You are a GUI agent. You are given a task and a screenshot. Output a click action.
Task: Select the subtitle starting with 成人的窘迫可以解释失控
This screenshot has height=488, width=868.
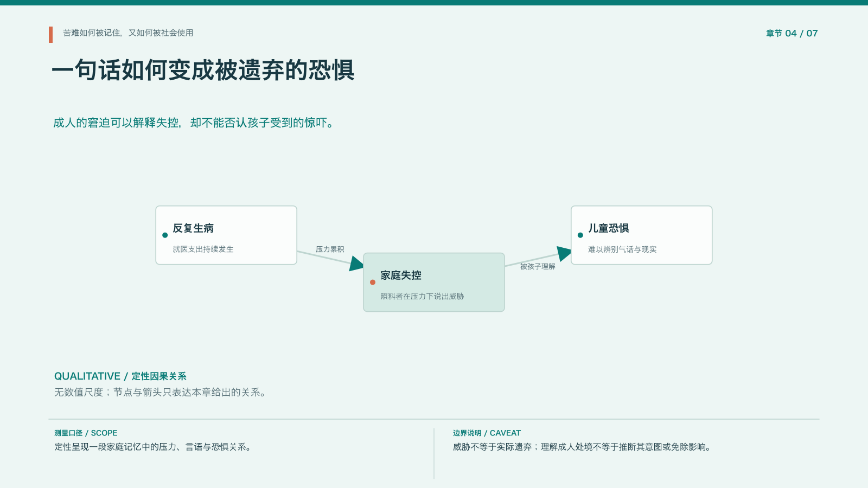[x=194, y=123]
